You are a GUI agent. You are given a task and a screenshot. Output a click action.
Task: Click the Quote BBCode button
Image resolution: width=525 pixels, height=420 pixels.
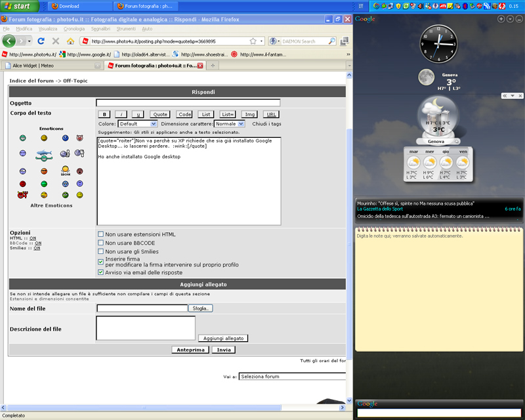click(160, 114)
